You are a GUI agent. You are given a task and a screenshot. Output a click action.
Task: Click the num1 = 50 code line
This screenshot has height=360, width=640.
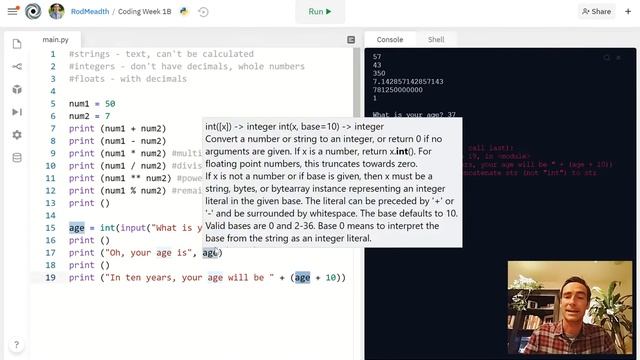(92, 104)
